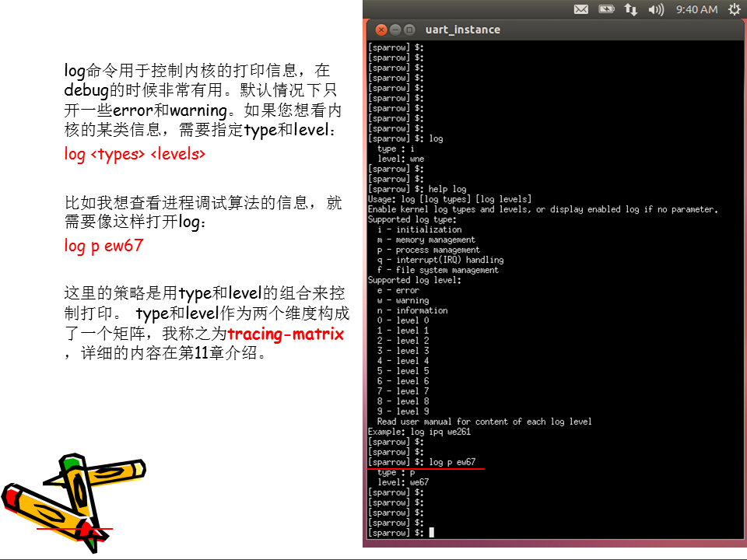Open the session dropdown via the gear icon
The width and height of the screenshot is (747, 560).
734,9
